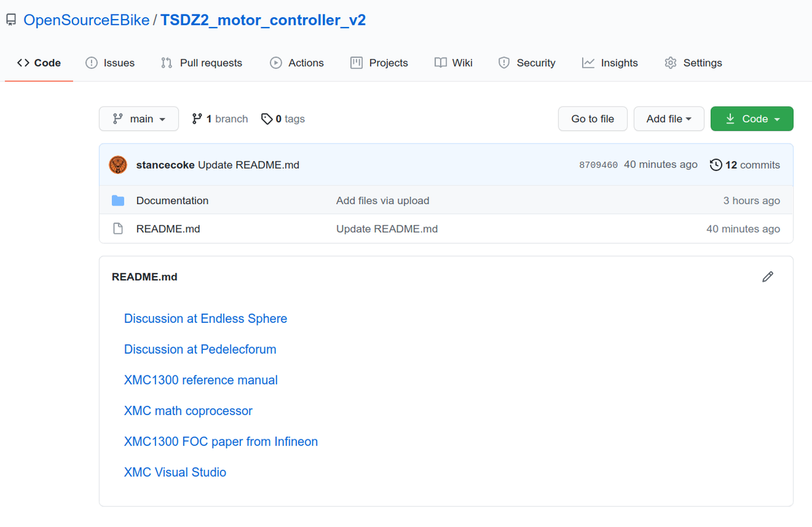
Task: Open the Wiki tab
Action: [454, 63]
